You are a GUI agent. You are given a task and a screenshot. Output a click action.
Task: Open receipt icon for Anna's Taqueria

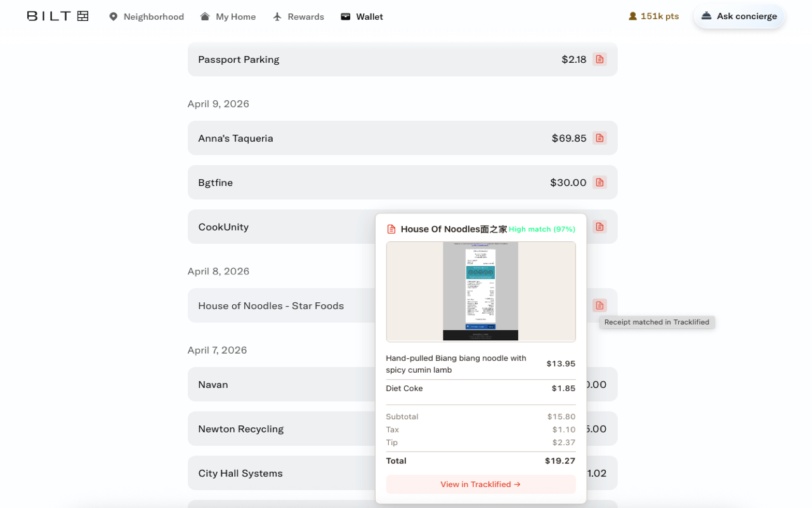click(x=599, y=138)
